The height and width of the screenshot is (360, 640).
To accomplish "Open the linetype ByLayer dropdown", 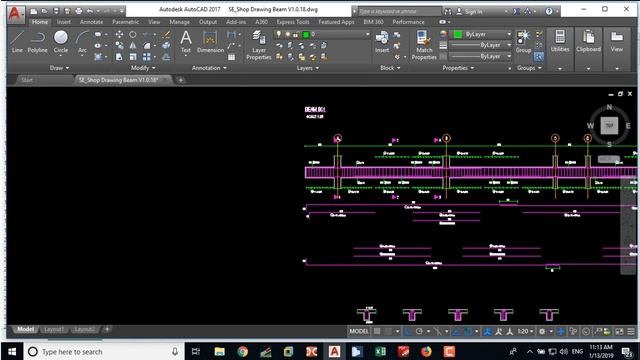I will (481, 56).
